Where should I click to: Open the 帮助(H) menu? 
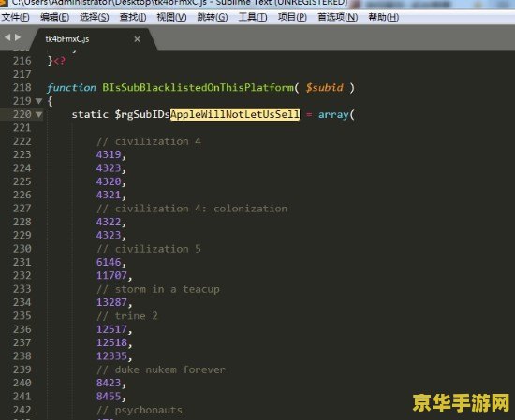tap(384, 17)
